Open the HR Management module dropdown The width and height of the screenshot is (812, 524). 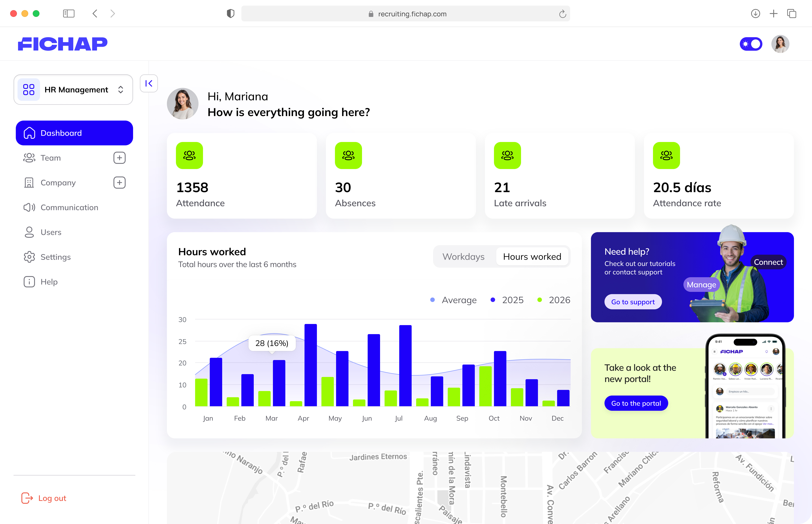coord(73,89)
